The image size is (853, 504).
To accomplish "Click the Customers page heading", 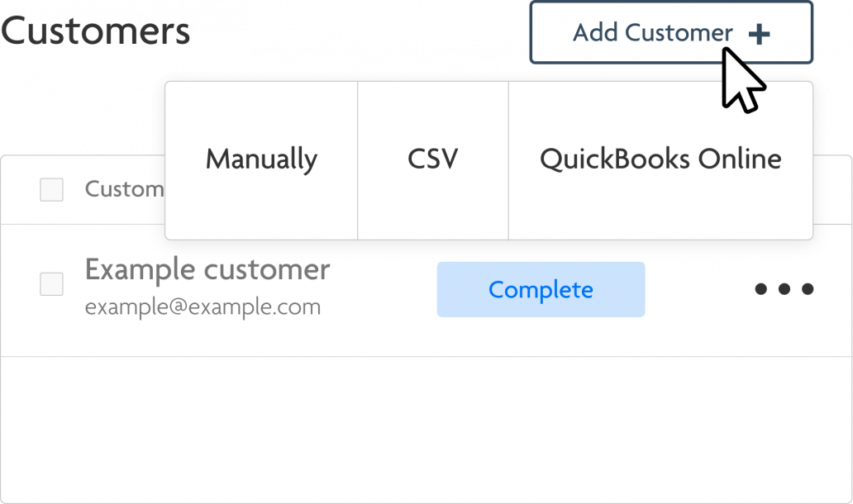I will [x=95, y=31].
